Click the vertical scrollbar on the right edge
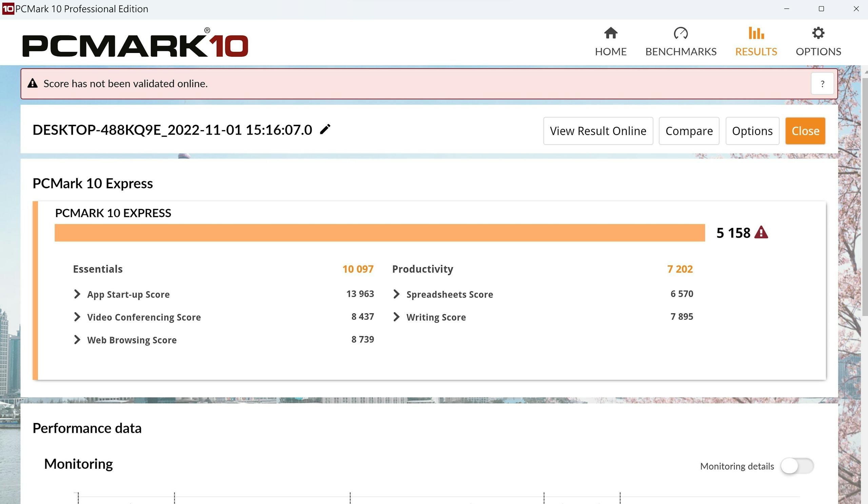This screenshot has height=504, width=868. coord(865,196)
